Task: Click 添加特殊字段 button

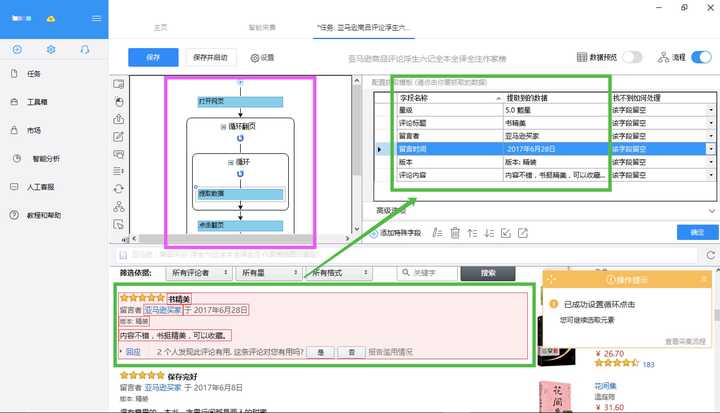Action: pos(395,233)
